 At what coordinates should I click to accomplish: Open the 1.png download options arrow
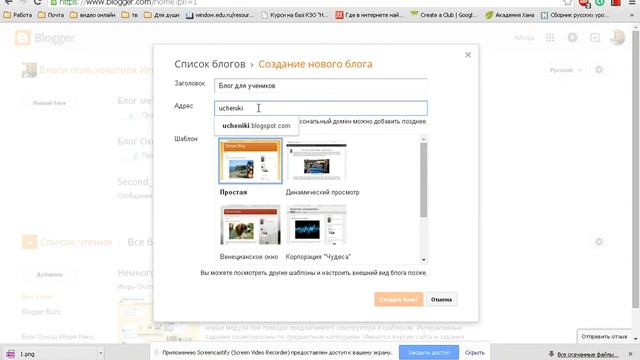coord(100,354)
